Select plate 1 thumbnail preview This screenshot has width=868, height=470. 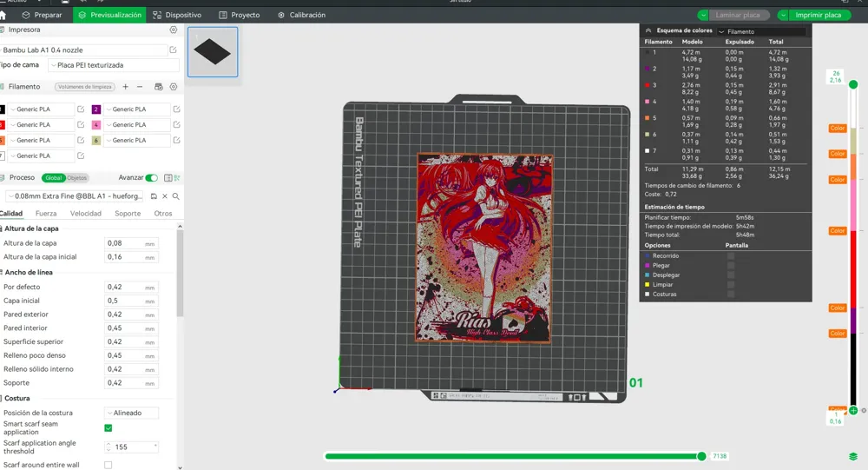click(213, 52)
